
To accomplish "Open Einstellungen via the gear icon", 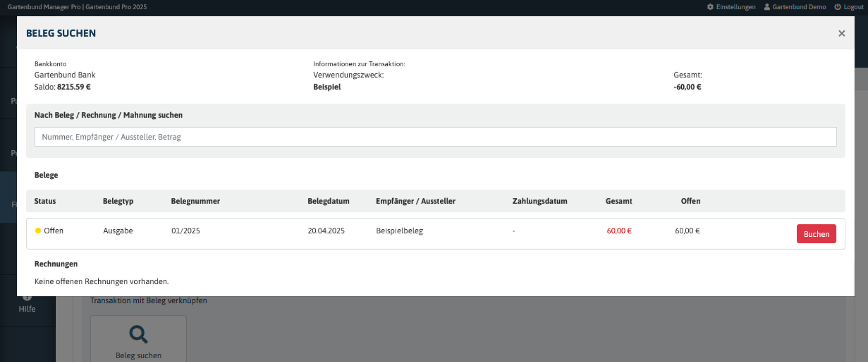I will click(710, 7).
